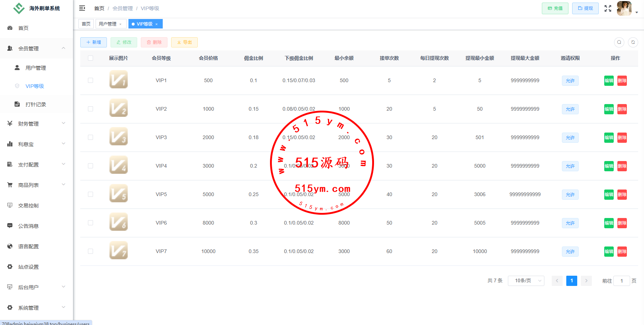The image size is (644, 325).
Task: Click the fullscreen toggle icon
Action: (x=608, y=8)
